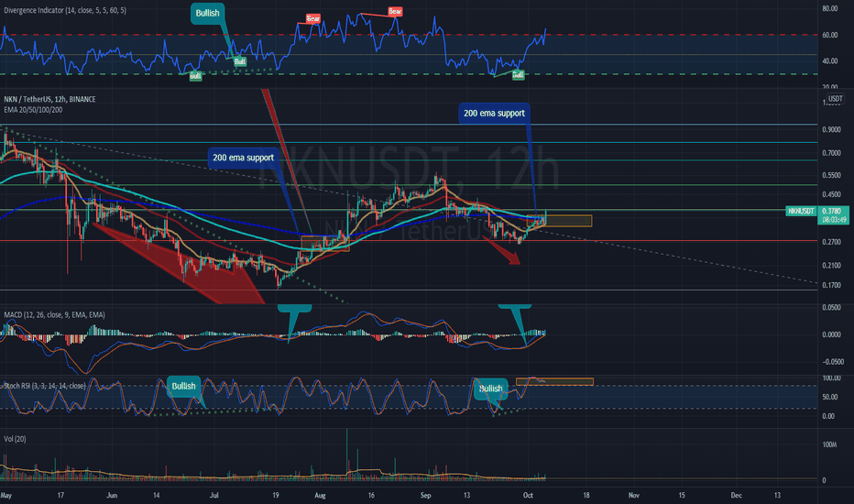Select the MACD (12, 26, close, 9, EMA, EMA) legend
The width and height of the screenshot is (854, 504).
click(x=54, y=315)
